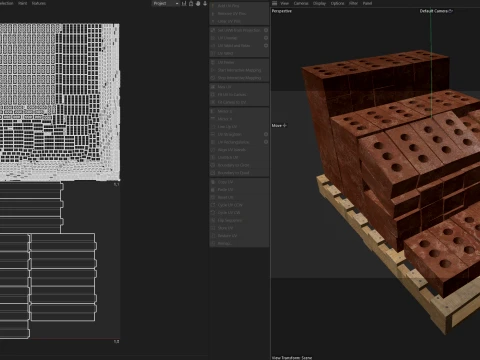The width and height of the screenshot is (480, 360).
Task: Click the Mirror V icon
Action: click(213, 119)
